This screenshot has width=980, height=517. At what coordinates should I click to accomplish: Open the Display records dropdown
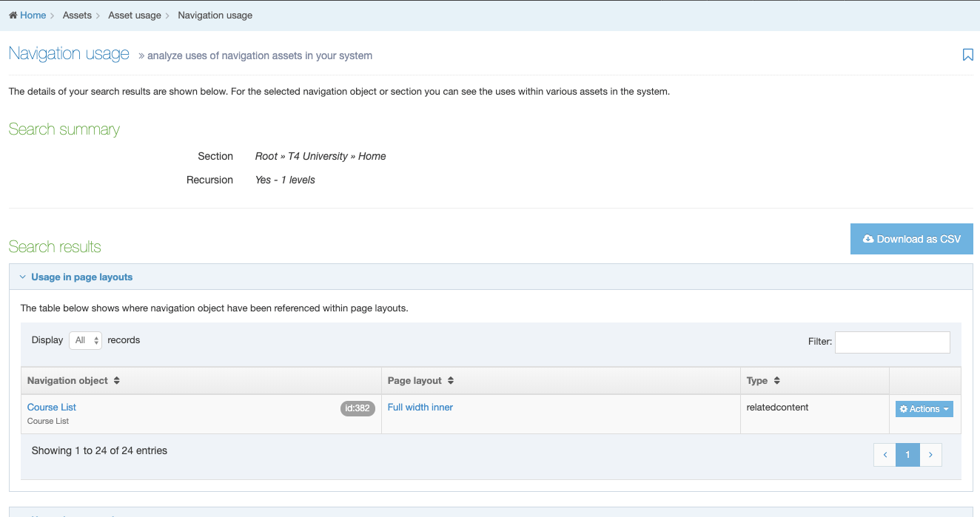pyautogui.click(x=85, y=340)
